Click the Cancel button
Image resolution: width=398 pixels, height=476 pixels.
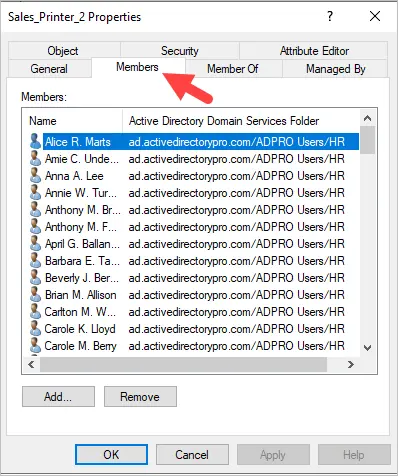(192, 454)
